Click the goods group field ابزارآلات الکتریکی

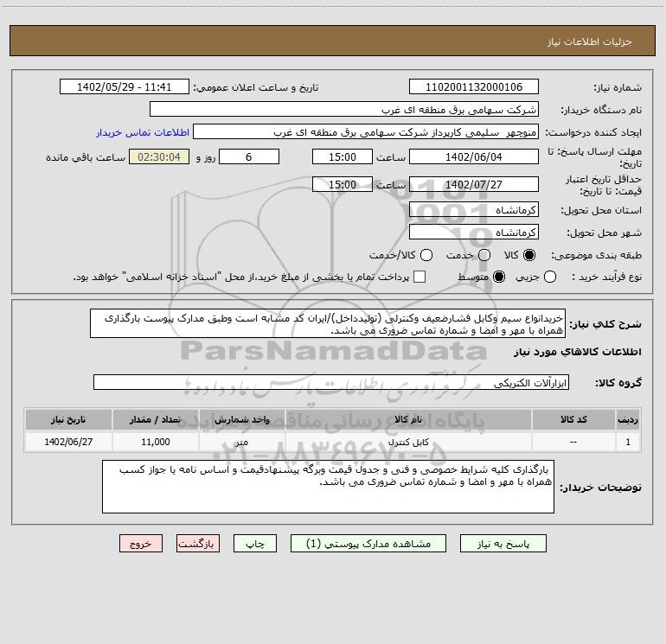[331, 382]
